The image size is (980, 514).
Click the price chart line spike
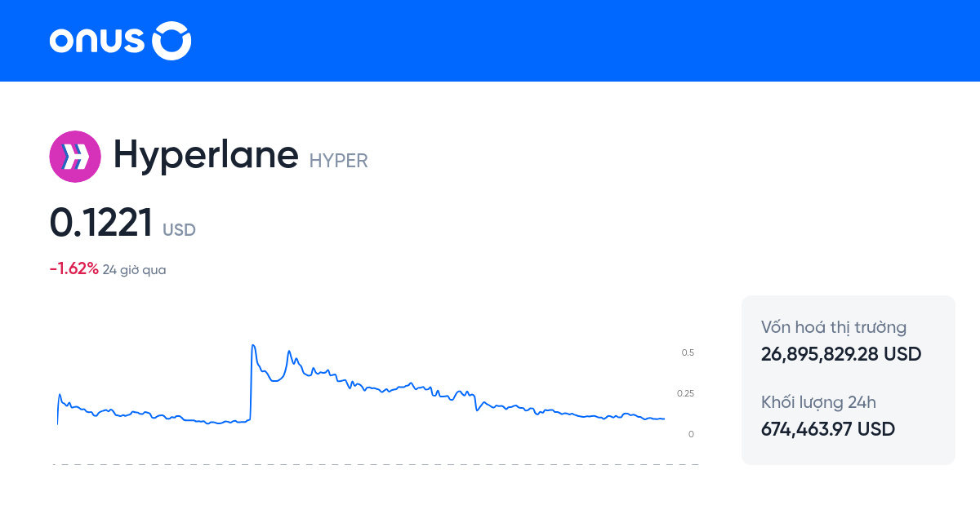(252, 347)
